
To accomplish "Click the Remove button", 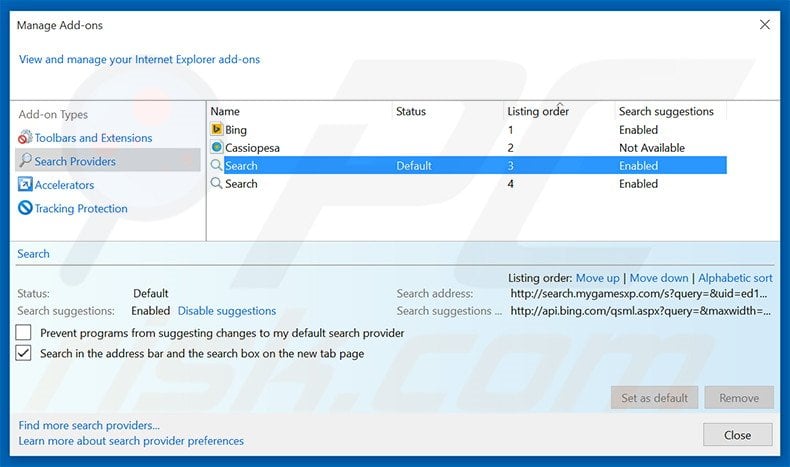I will [739, 397].
